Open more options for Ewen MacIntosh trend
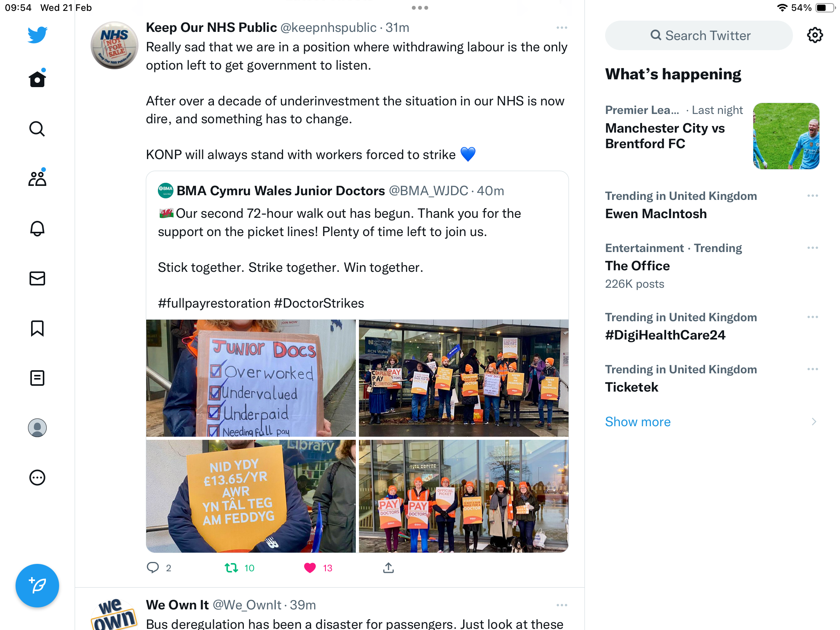This screenshot has width=840, height=630. [813, 196]
